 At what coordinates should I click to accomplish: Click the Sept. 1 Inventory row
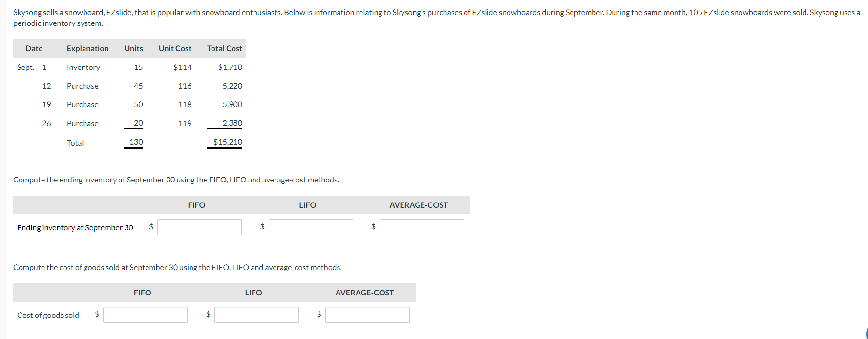pyautogui.click(x=83, y=67)
